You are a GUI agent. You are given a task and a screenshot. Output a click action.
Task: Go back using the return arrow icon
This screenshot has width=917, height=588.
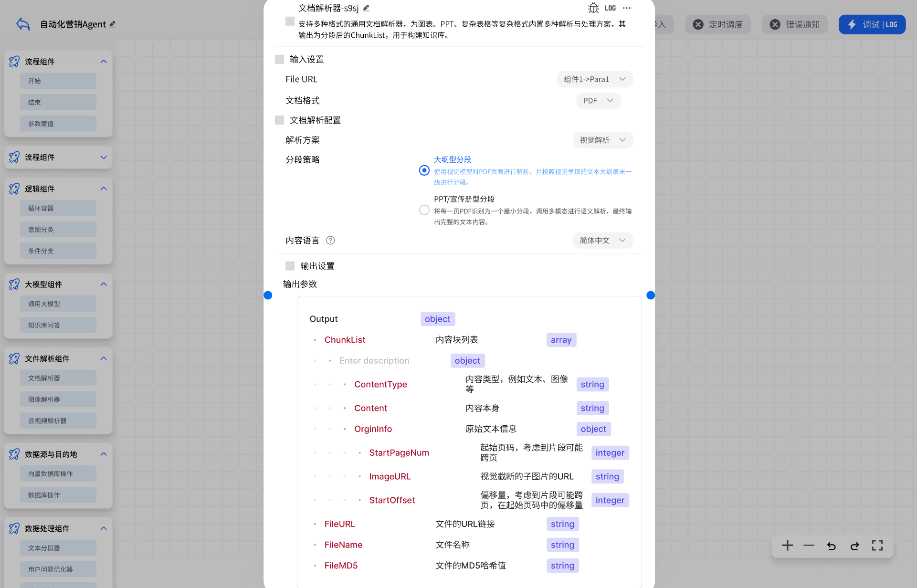[x=23, y=24]
